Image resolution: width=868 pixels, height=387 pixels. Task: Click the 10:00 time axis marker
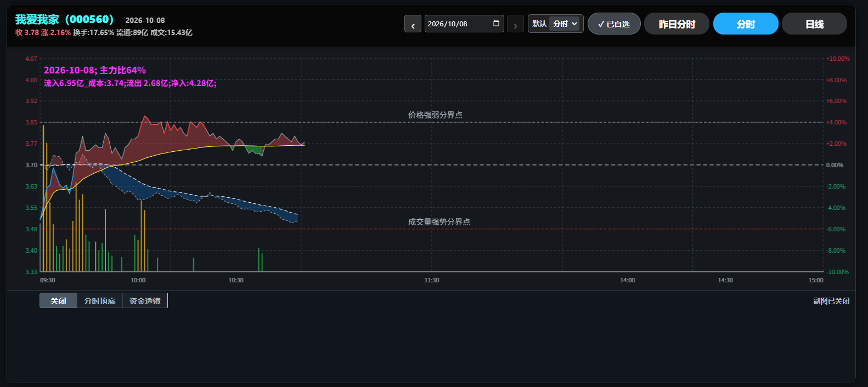point(138,280)
